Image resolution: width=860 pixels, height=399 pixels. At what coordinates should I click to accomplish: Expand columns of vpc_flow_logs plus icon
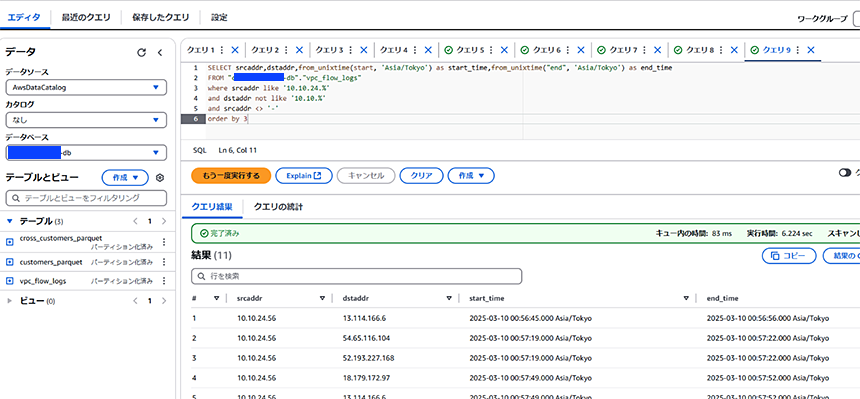click(x=9, y=281)
